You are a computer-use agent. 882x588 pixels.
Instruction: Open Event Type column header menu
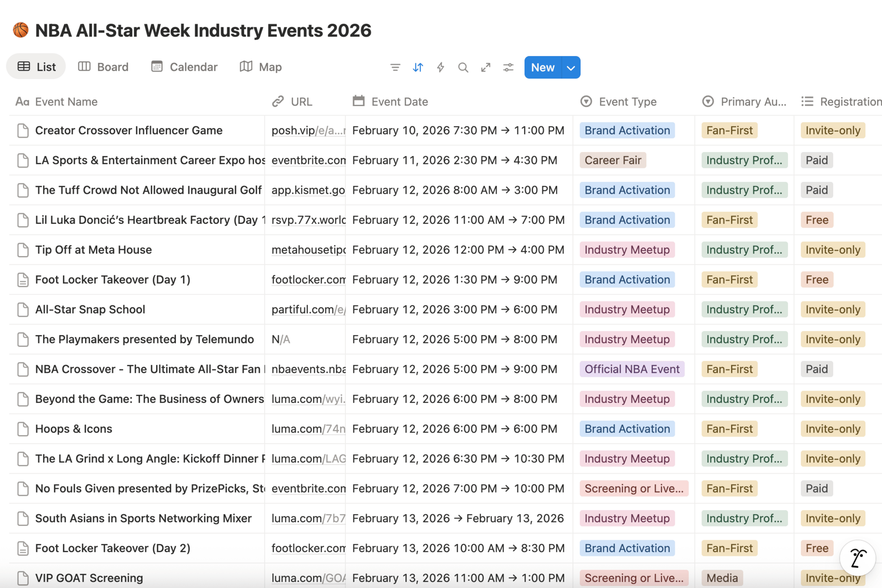click(628, 101)
